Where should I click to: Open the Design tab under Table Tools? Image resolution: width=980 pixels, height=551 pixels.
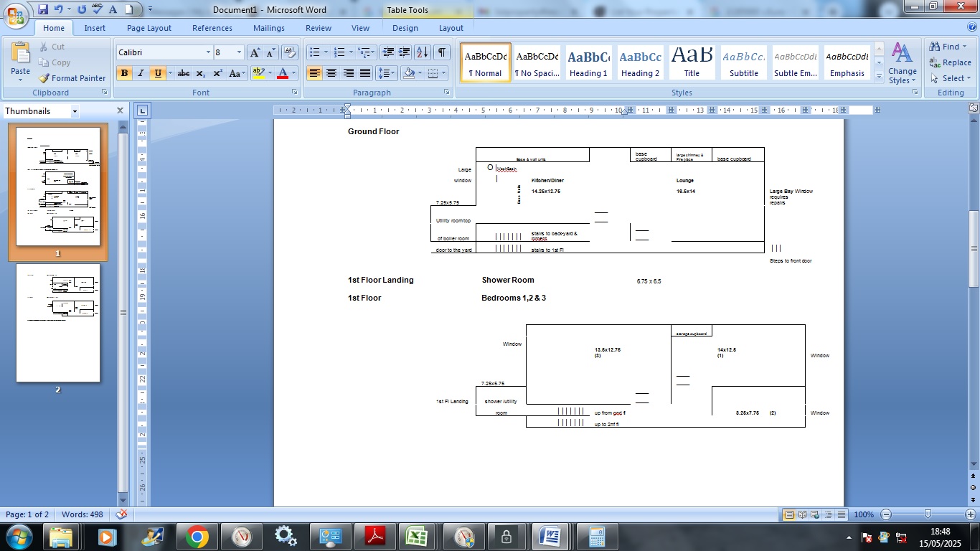pos(405,28)
